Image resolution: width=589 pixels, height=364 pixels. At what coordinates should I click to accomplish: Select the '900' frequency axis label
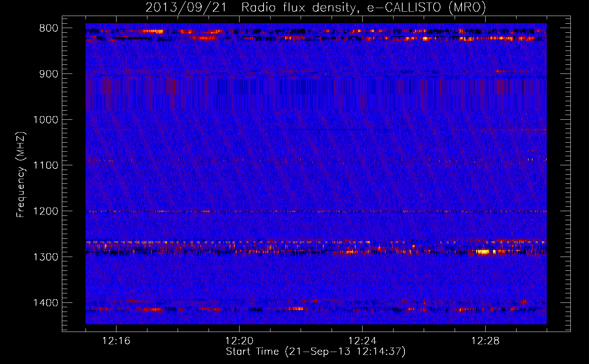click(49, 74)
